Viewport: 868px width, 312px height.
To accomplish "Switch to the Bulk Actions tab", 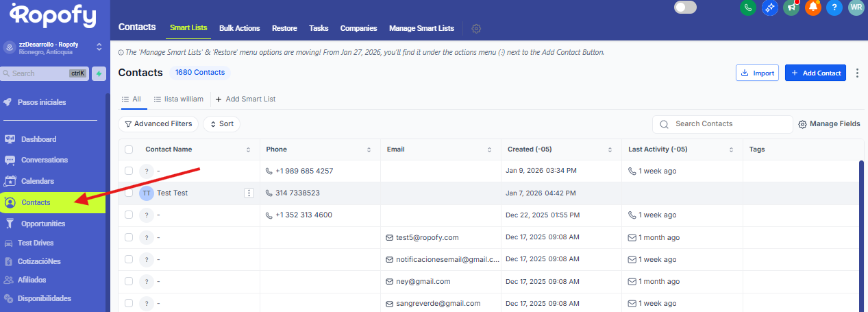I will point(239,29).
